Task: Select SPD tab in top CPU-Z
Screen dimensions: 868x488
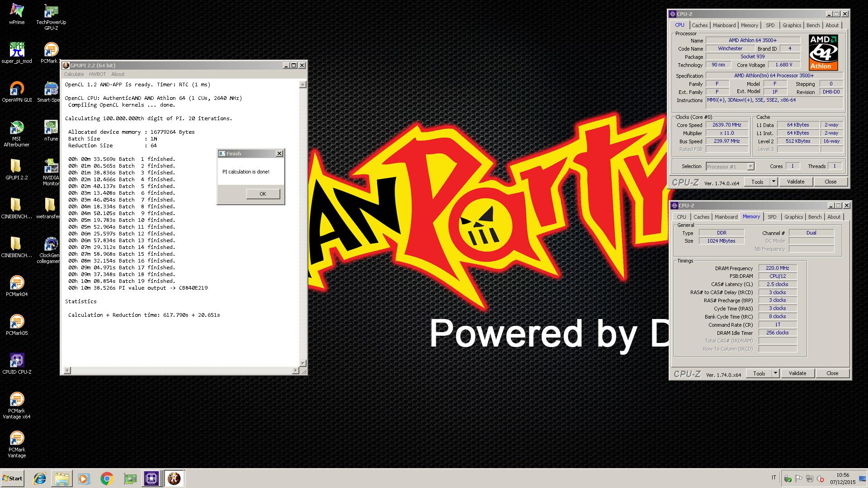Action: coord(770,25)
